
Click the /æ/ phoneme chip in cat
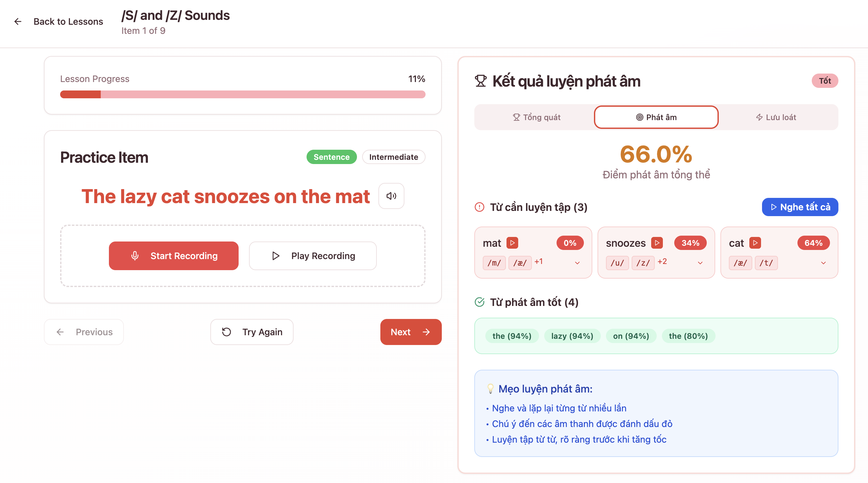coord(740,263)
